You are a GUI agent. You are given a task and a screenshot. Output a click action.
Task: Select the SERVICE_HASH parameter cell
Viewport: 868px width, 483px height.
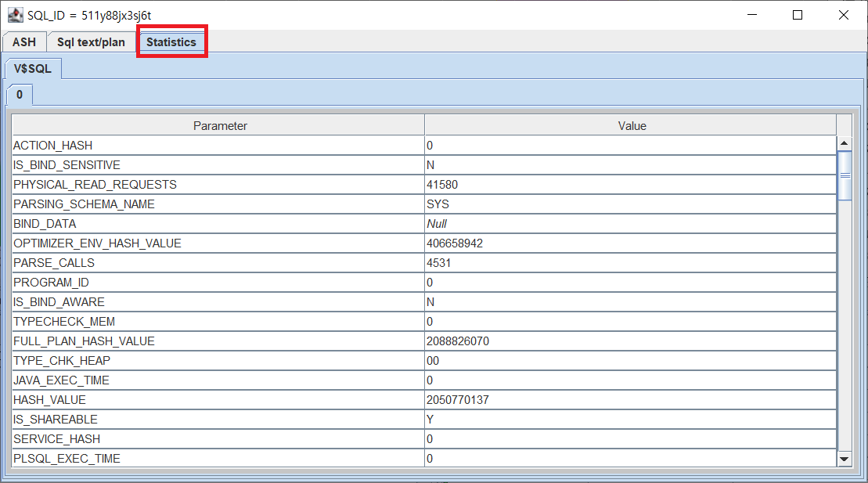click(x=218, y=439)
